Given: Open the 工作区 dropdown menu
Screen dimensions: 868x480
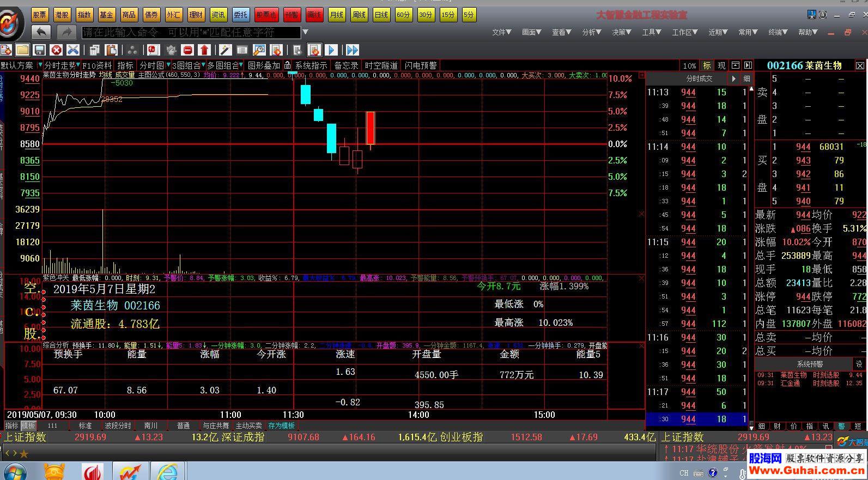Looking at the screenshot, I should pos(685,32).
